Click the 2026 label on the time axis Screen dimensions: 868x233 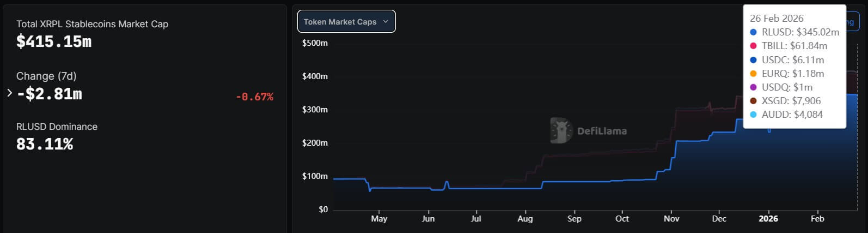tap(768, 219)
